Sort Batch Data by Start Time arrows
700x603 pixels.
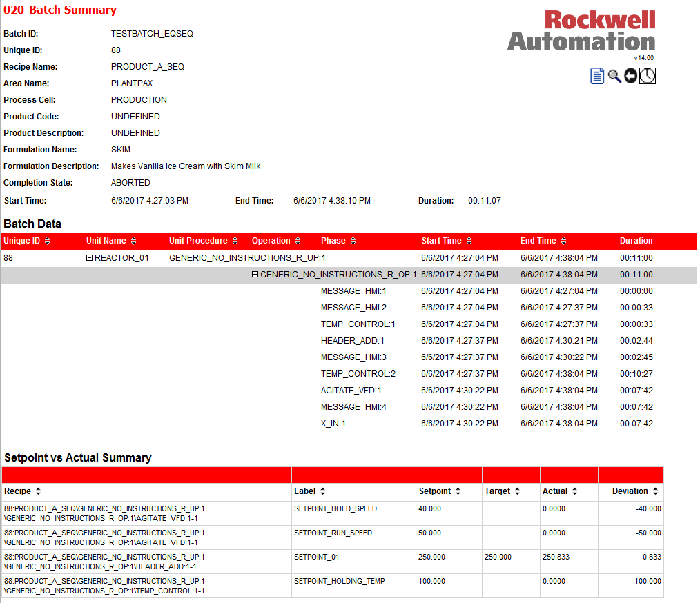tap(469, 241)
